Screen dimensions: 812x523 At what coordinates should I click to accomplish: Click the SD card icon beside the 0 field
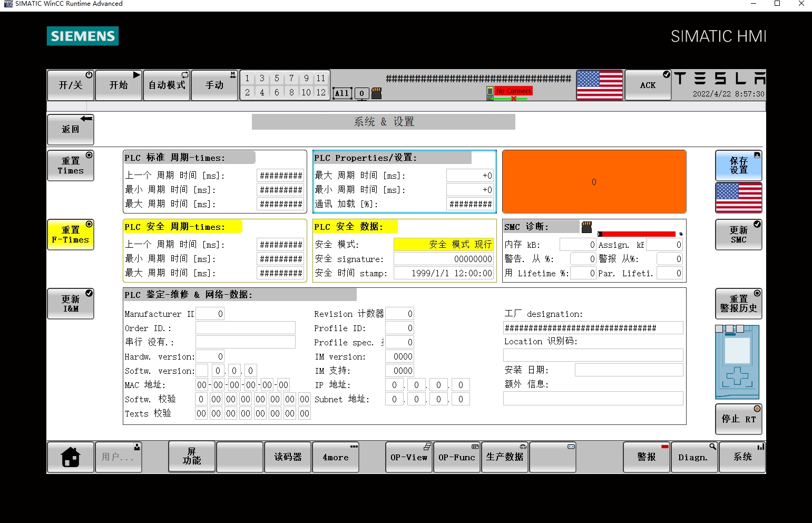click(x=376, y=93)
